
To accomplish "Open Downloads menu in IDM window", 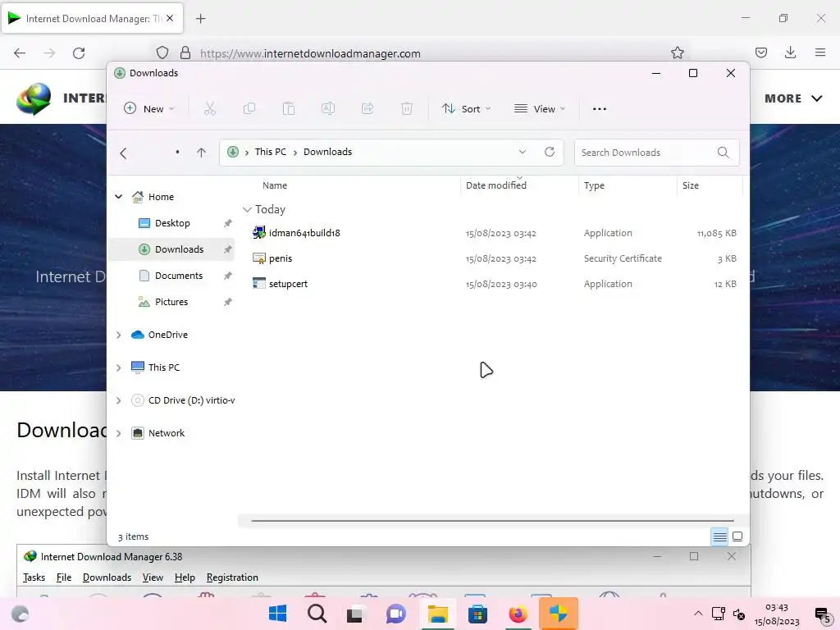I will pos(107,577).
